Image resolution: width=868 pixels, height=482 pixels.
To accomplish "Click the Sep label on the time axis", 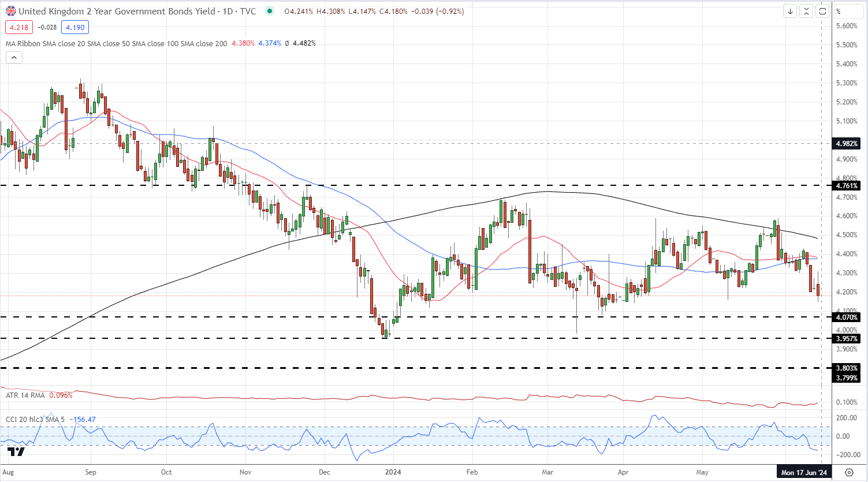I will [x=91, y=472].
